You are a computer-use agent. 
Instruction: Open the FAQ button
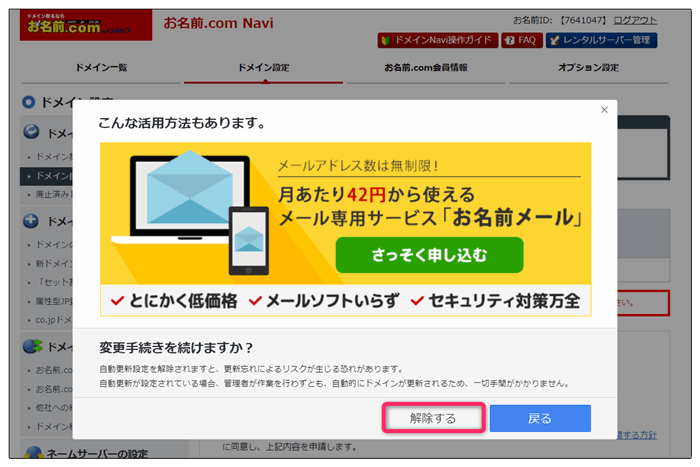click(x=521, y=40)
